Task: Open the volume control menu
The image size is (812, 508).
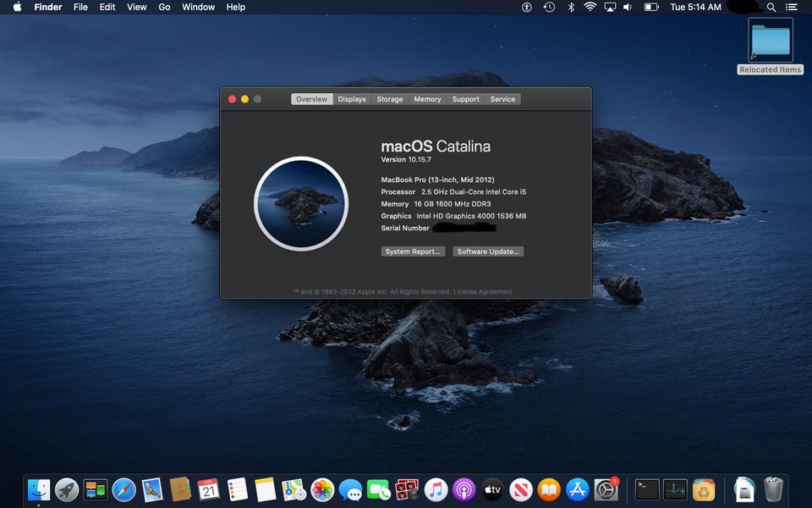Action: [628, 7]
